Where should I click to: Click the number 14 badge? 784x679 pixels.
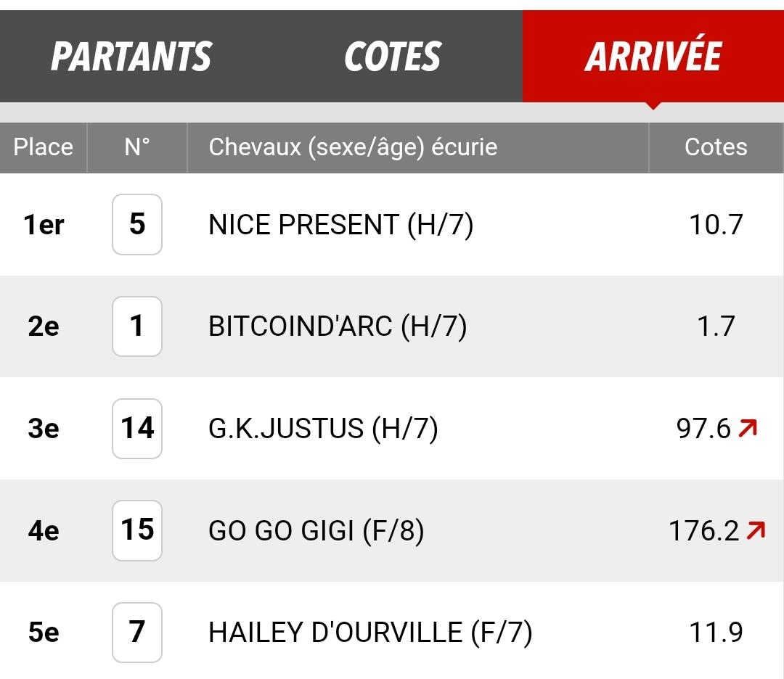(x=137, y=429)
